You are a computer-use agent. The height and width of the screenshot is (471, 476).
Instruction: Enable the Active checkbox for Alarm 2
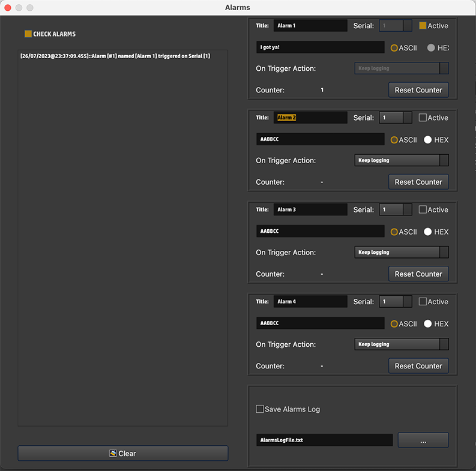(x=423, y=118)
